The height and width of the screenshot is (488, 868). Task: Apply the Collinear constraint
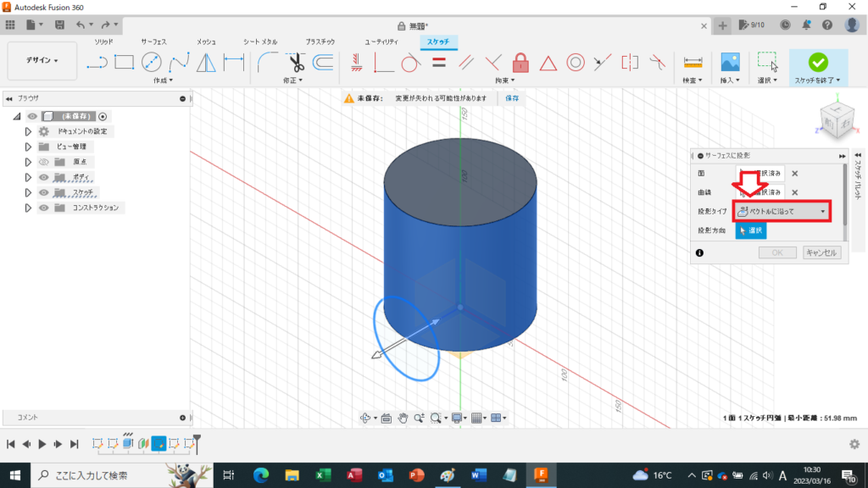603,63
